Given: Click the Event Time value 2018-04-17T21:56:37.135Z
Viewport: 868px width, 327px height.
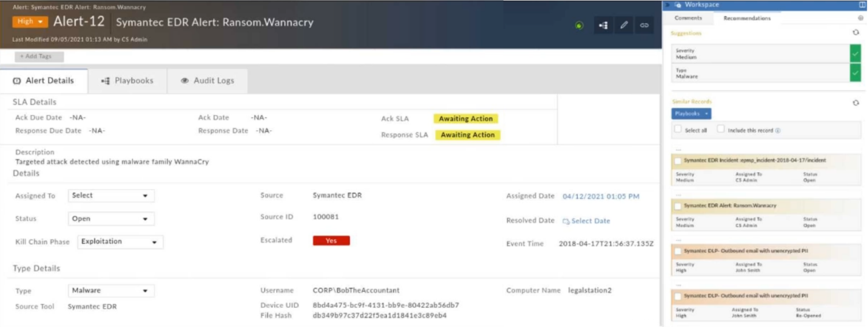Looking at the screenshot, I should pyautogui.click(x=606, y=244).
